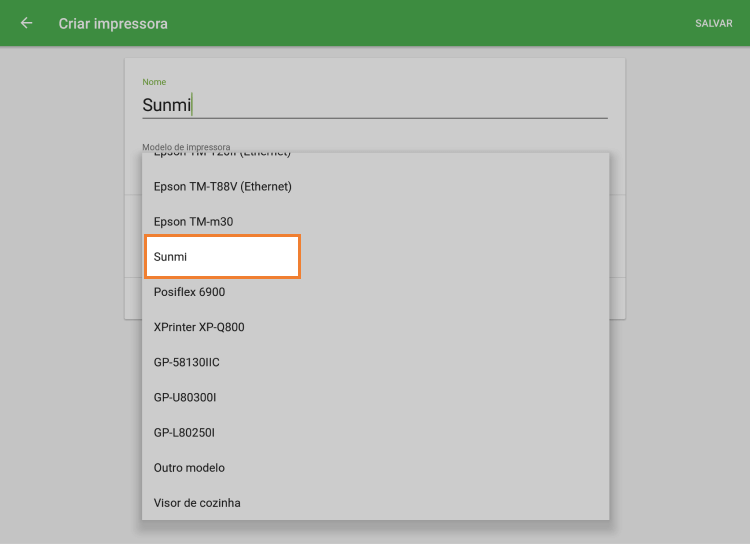Select Outro modelo option

pos(189,467)
